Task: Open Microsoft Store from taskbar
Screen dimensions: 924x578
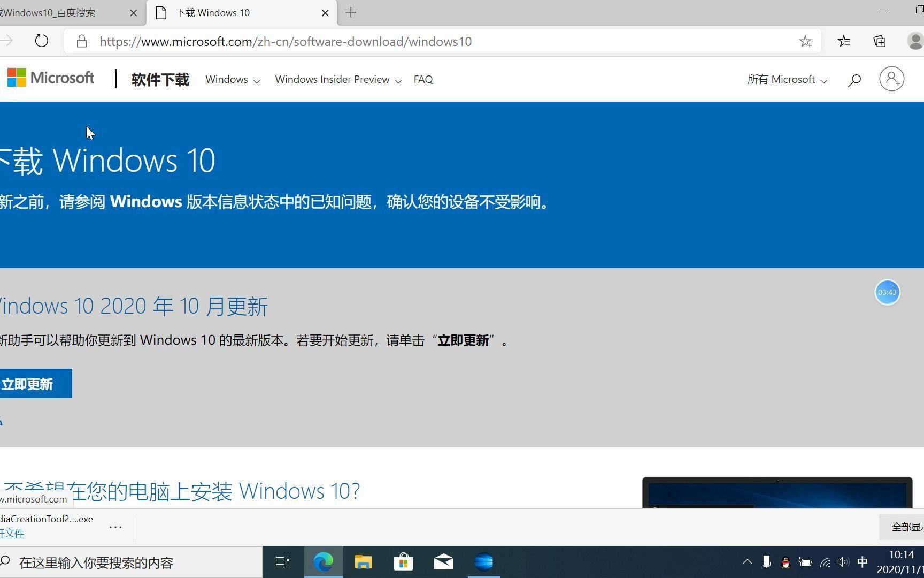Action: (x=403, y=562)
